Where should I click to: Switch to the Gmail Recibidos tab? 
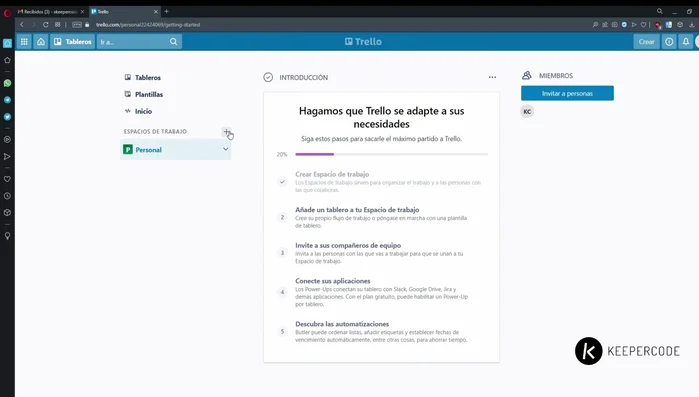coord(50,12)
